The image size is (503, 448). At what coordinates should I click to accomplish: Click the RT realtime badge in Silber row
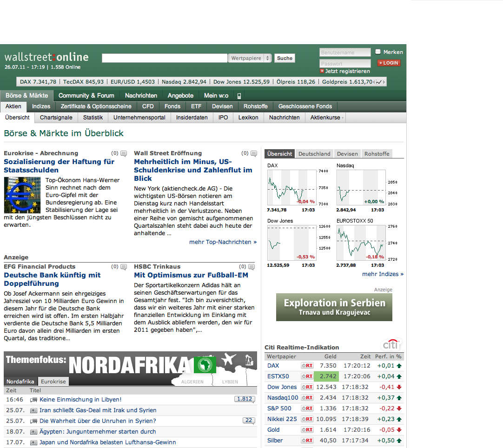click(307, 440)
